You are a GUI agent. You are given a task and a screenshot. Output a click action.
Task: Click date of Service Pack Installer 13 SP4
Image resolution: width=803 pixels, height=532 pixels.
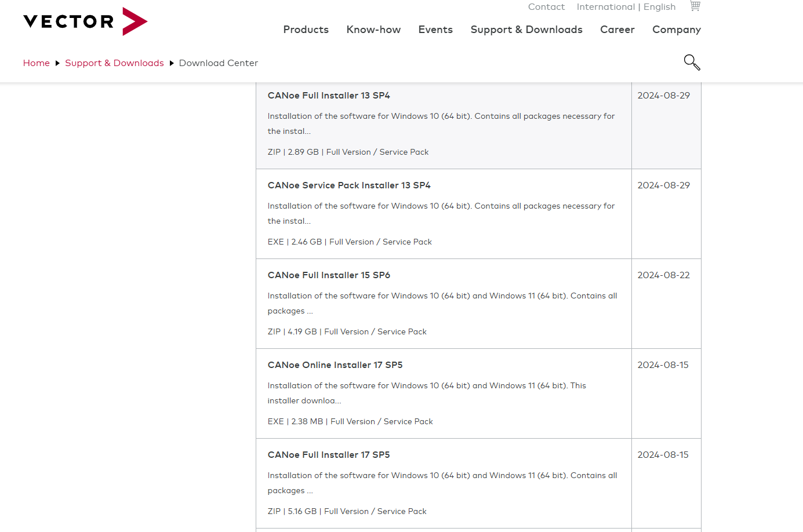tap(664, 185)
